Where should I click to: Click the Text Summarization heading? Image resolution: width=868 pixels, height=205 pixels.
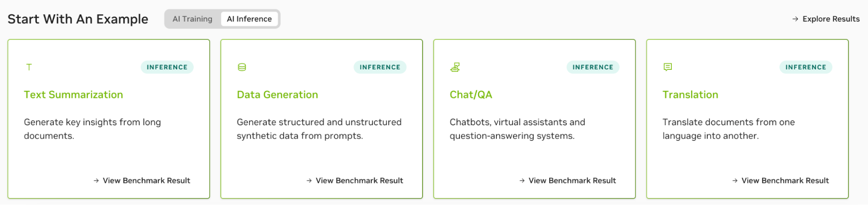[73, 95]
